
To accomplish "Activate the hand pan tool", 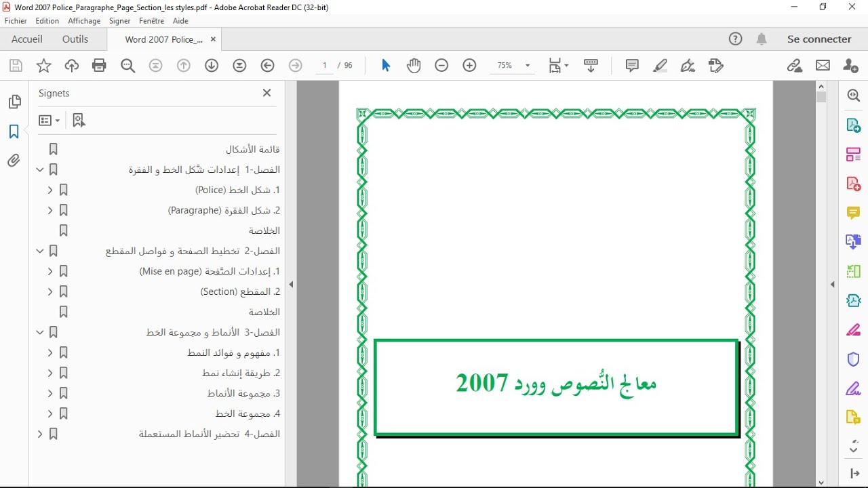I will point(414,66).
